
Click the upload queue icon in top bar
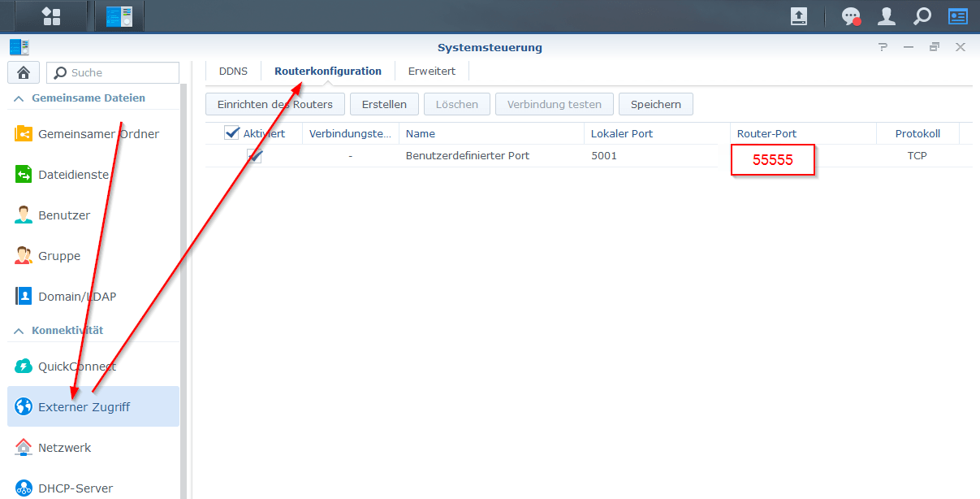pyautogui.click(x=799, y=16)
